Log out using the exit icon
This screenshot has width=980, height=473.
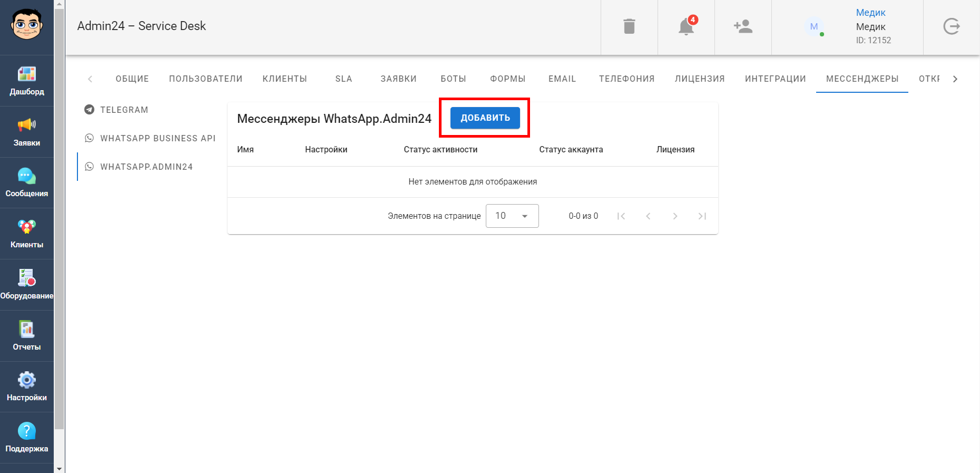[952, 26]
